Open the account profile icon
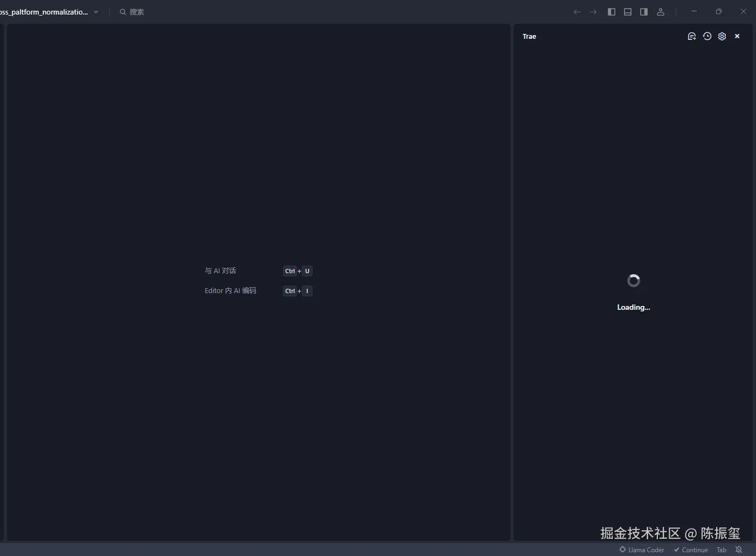The image size is (756, 556). (x=661, y=11)
